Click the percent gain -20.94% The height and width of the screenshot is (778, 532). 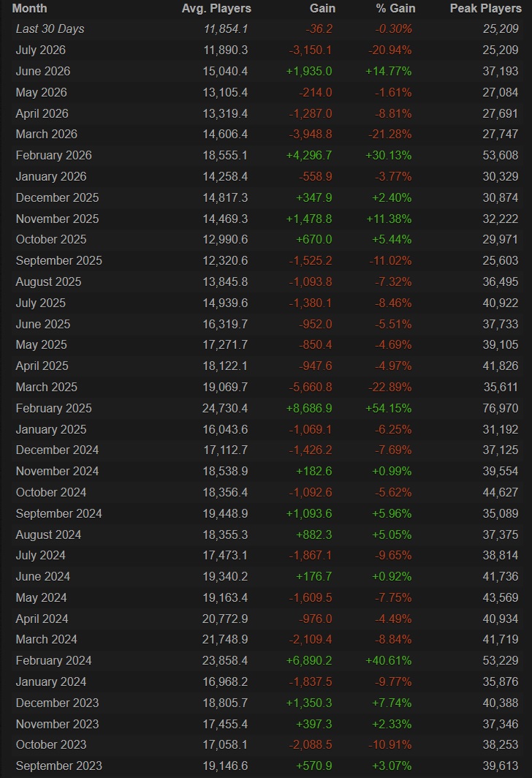pyautogui.click(x=390, y=50)
